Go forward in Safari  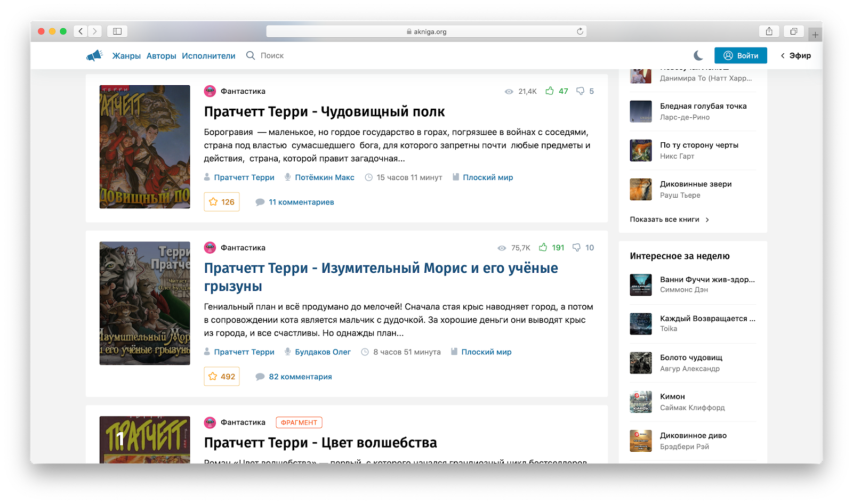(x=95, y=31)
